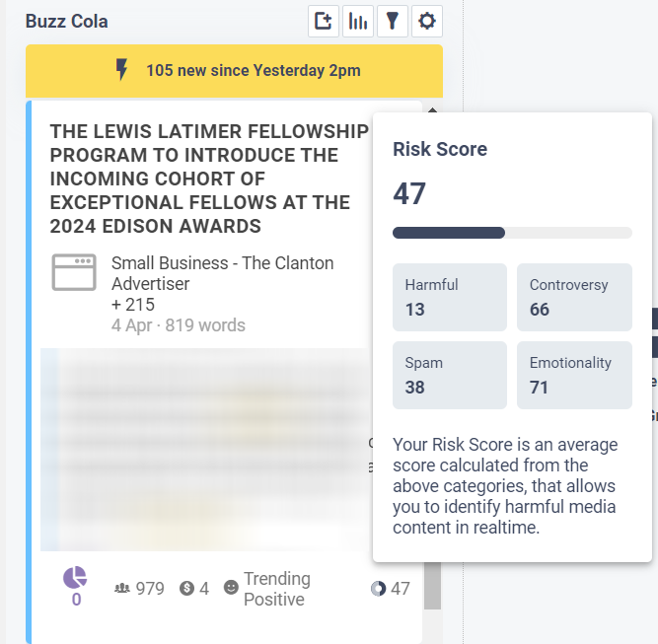Click the filter funnel icon

point(392,21)
